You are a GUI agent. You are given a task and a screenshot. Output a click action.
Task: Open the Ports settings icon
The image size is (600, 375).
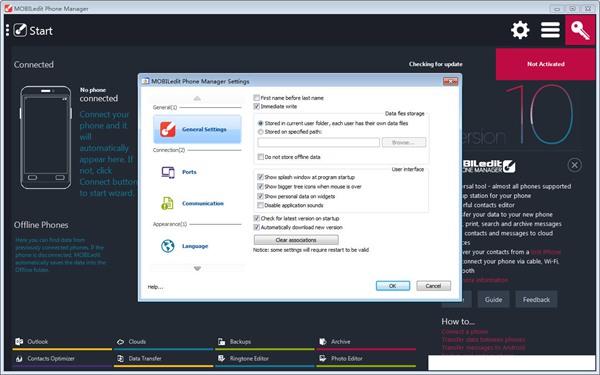(x=168, y=172)
